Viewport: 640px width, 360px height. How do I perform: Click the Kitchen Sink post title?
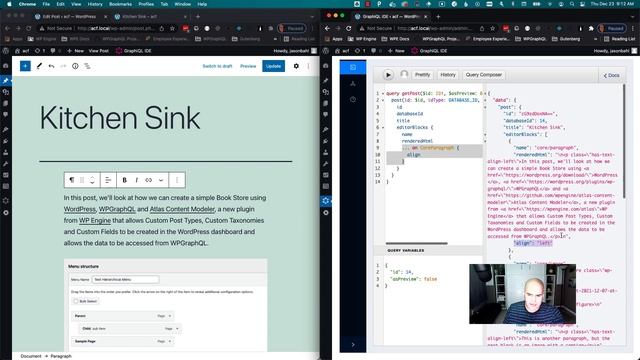click(x=120, y=118)
